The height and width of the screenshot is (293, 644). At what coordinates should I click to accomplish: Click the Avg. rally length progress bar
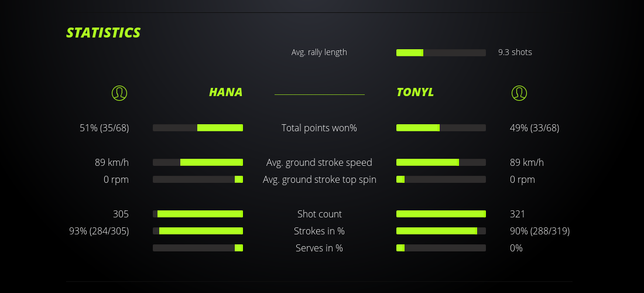441,53
